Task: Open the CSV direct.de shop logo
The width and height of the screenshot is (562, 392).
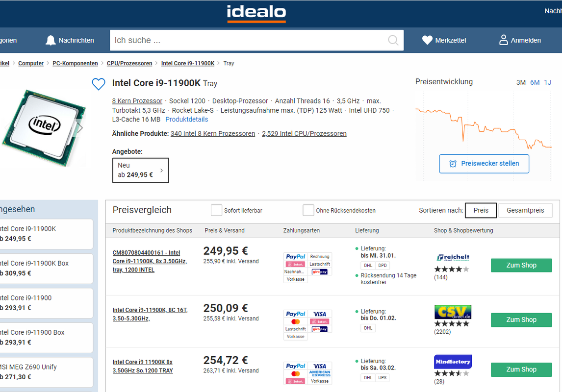Action: coord(453,312)
